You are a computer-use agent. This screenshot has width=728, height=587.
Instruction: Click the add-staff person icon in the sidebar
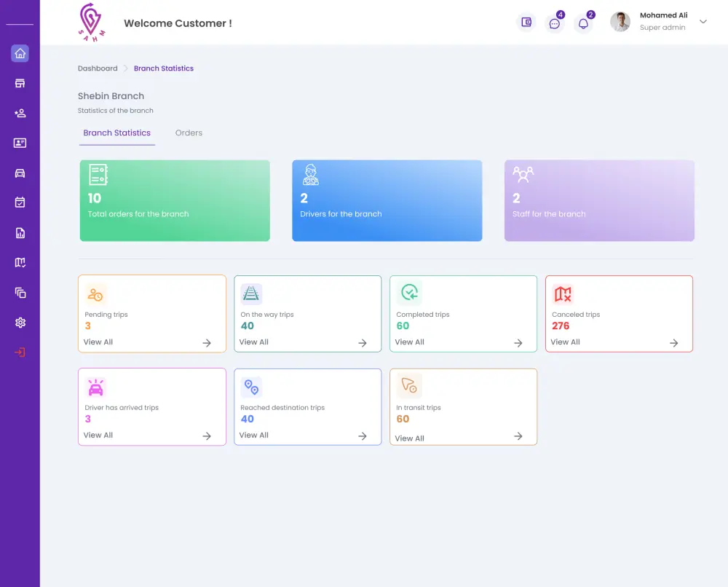click(x=20, y=113)
